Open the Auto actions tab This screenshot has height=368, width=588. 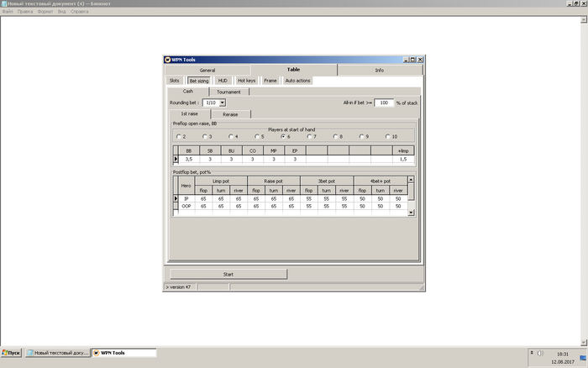coord(297,81)
